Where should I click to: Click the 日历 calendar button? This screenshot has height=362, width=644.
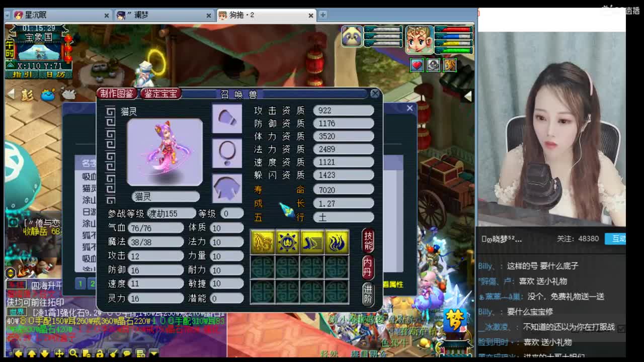point(55,74)
